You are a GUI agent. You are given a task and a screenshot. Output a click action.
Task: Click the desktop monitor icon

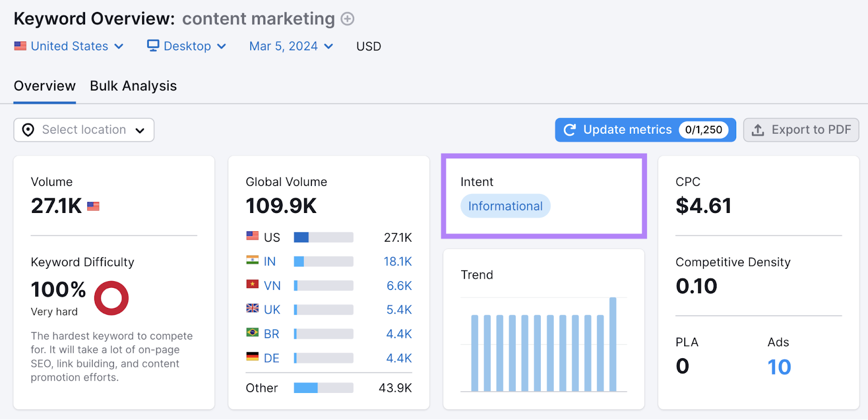pos(154,46)
